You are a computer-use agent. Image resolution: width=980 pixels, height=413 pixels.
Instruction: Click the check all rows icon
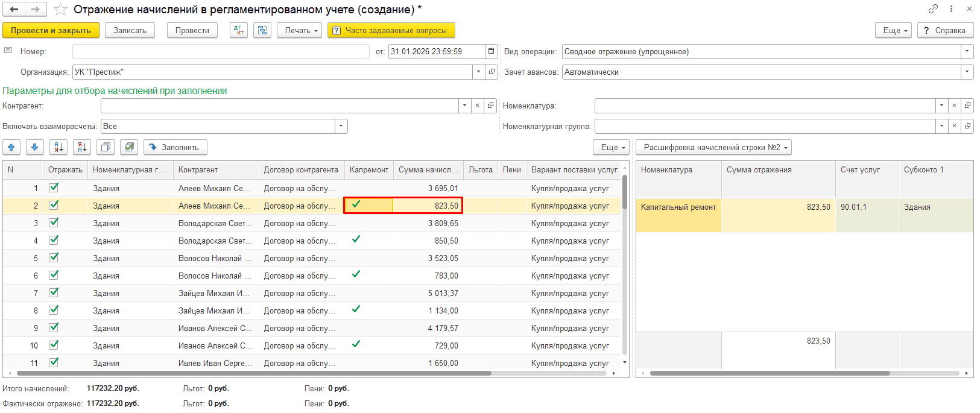[128, 147]
